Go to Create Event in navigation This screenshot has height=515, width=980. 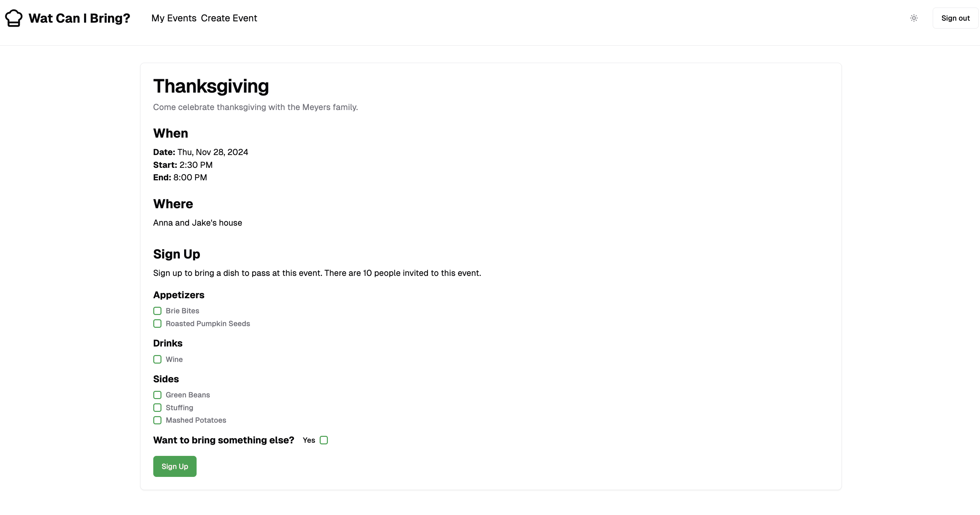(229, 18)
